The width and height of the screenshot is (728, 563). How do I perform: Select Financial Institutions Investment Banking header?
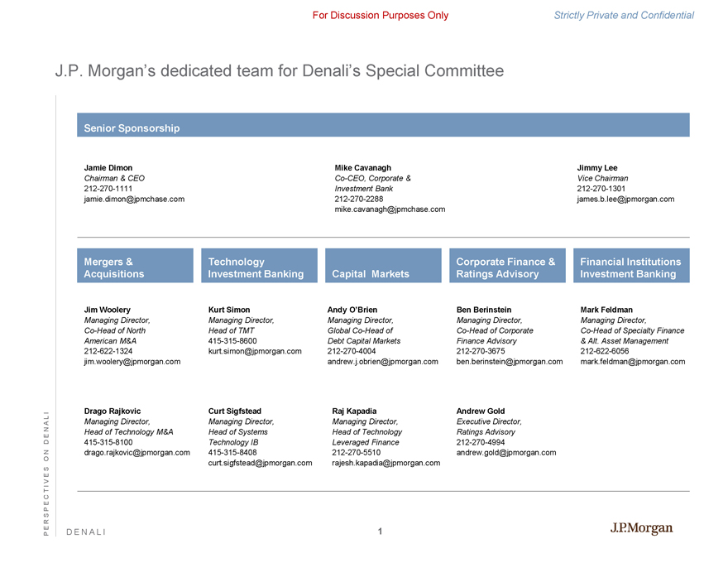[631, 267]
